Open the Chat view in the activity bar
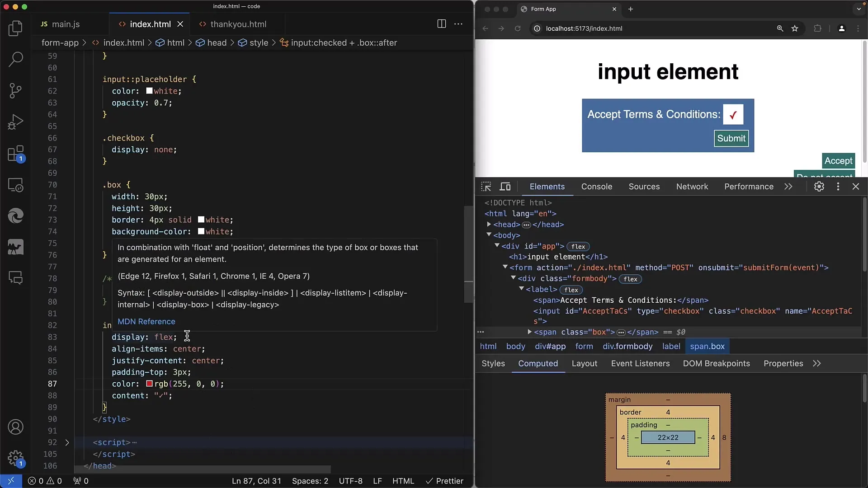The height and width of the screenshot is (488, 868). pyautogui.click(x=15, y=278)
